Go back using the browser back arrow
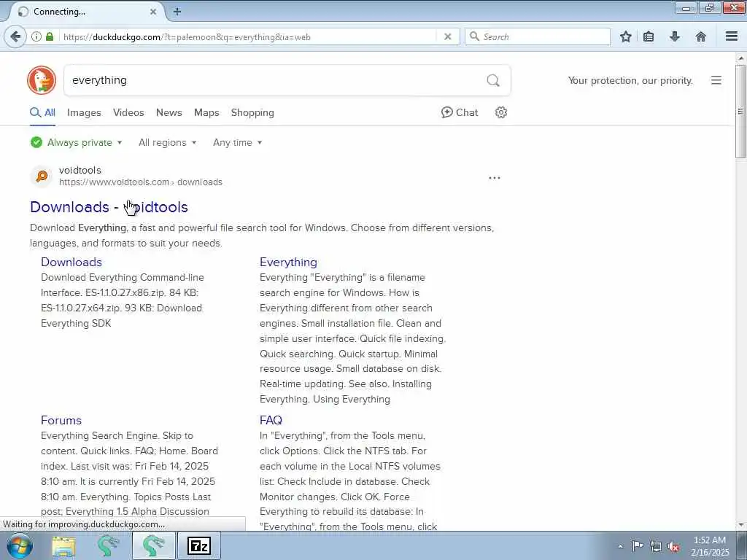 click(x=15, y=36)
